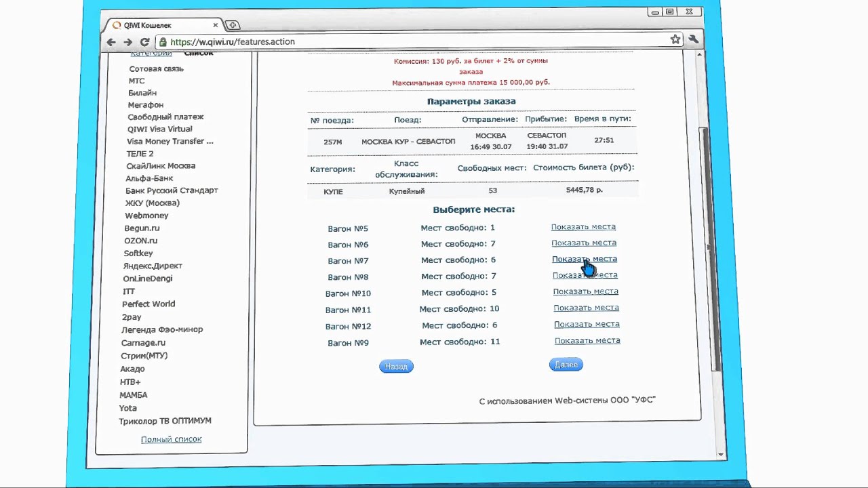The image size is (868, 488).
Task: Show seats for Вагон №5
Action: [x=583, y=227]
